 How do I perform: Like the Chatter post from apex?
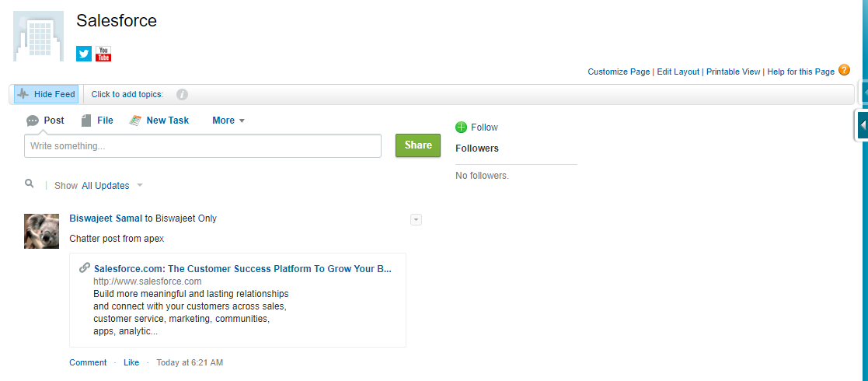[131, 362]
